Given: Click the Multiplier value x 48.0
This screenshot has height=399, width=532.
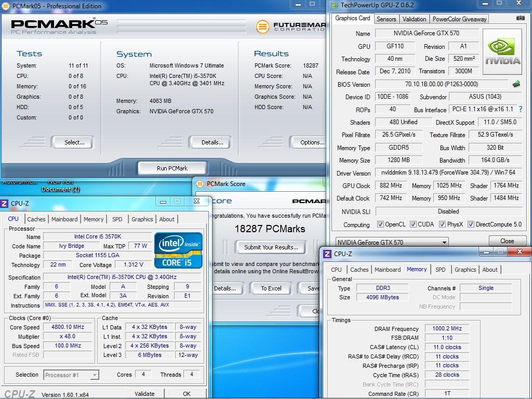Looking at the screenshot, I should point(68,336).
